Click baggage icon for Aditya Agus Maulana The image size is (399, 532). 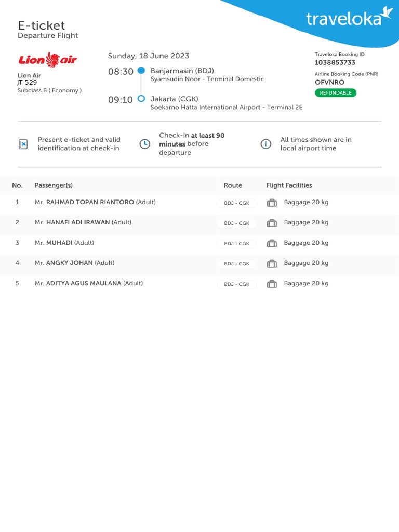(x=272, y=284)
